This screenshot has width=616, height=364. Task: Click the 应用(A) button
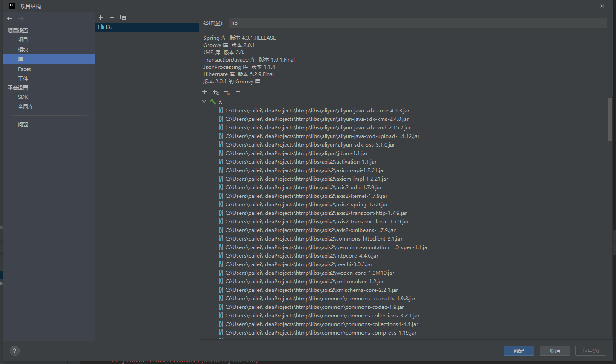[x=591, y=351]
